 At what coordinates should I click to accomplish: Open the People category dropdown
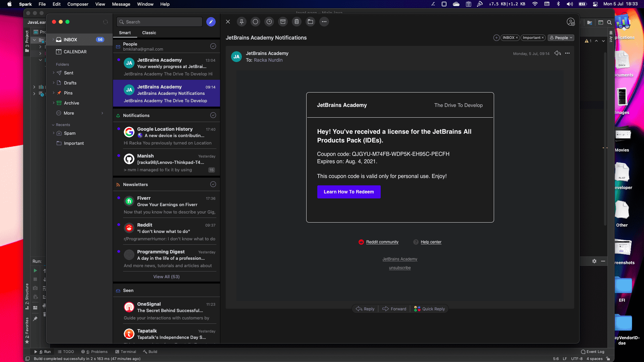tap(561, 38)
